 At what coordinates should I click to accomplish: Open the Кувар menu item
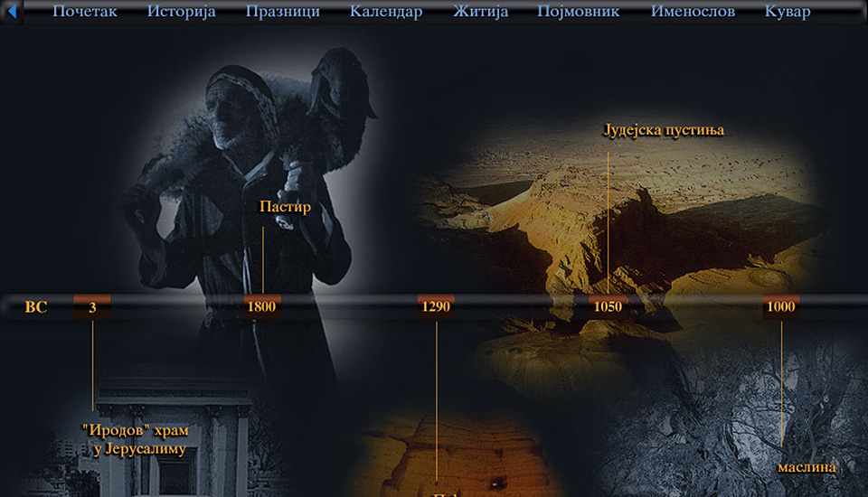pos(788,12)
